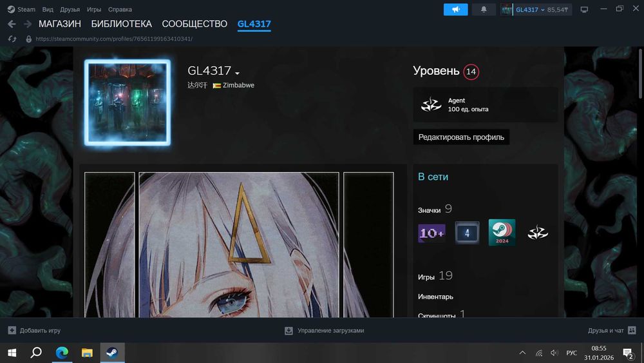Switch to Big Picture mode icon
Image resolution: width=644 pixels, height=363 pixels.
click(x=584, y=10)
